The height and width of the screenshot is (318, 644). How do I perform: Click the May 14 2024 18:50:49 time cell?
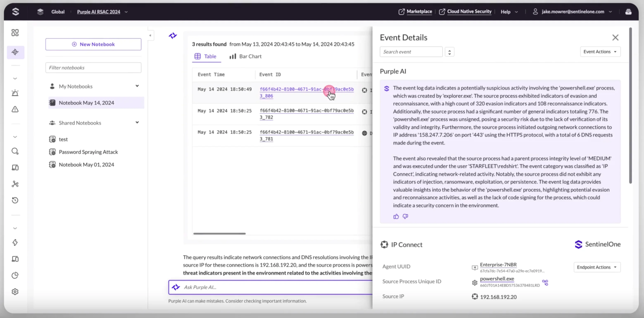225,89
